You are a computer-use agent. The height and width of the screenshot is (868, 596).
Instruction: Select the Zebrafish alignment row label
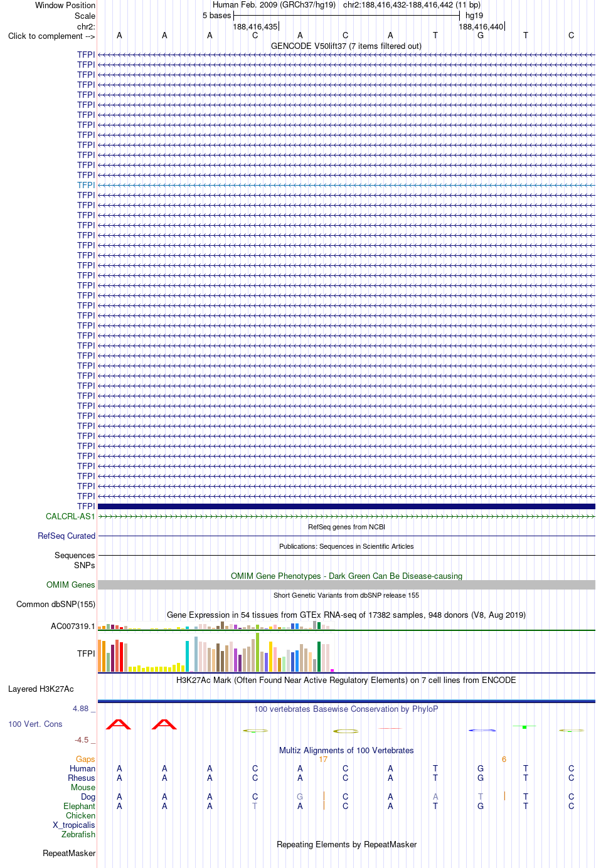tap(78, 834)
